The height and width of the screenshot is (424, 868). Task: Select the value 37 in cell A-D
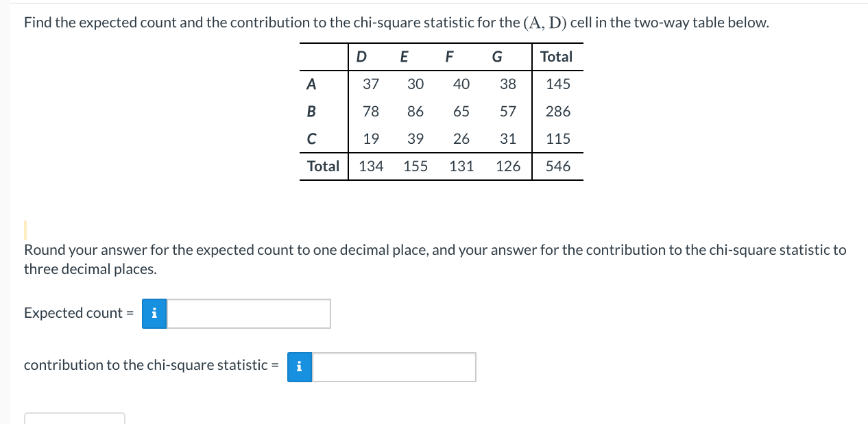(x=370, y=84)
